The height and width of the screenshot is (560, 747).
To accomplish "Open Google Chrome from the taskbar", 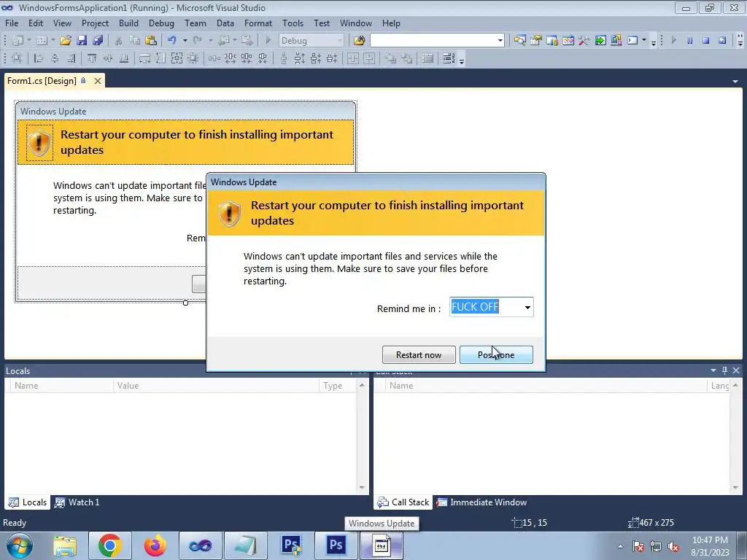I will (x=109, y=545).
